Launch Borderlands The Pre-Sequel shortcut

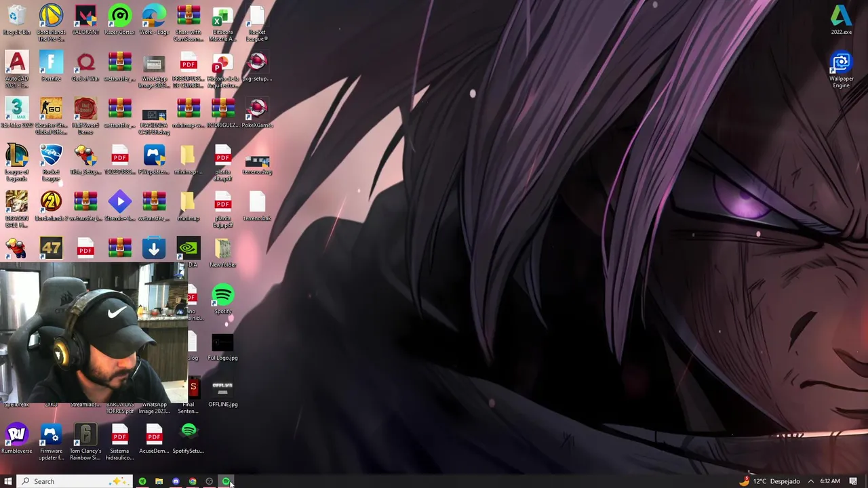[x=51, y=22]
